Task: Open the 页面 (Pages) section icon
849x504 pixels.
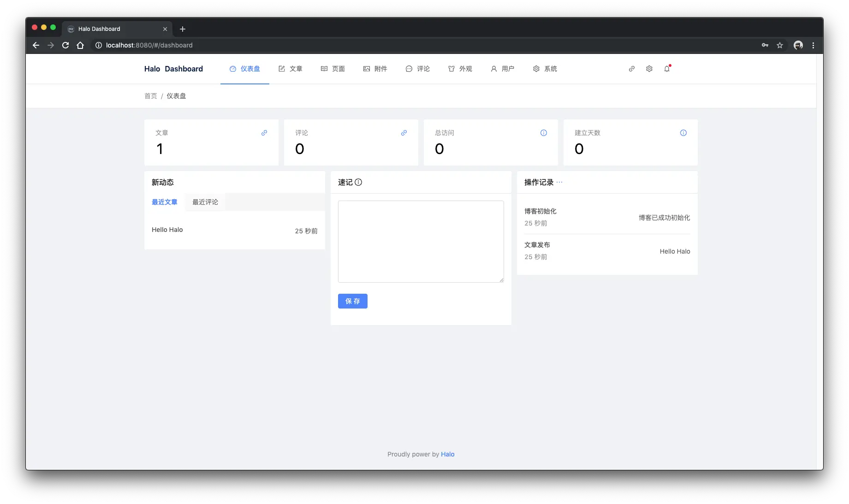Action: click(x=324, y=69)
